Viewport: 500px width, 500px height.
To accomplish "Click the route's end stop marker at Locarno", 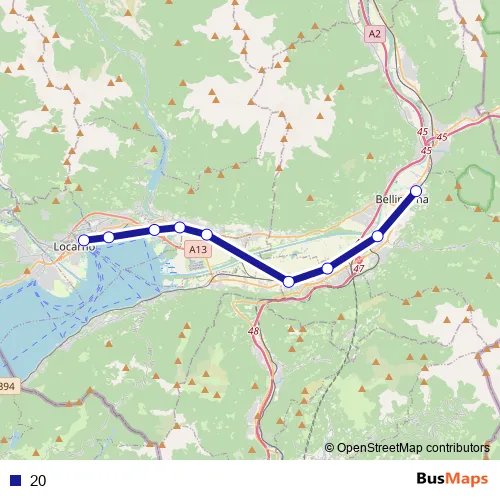I will click(84, 240).
